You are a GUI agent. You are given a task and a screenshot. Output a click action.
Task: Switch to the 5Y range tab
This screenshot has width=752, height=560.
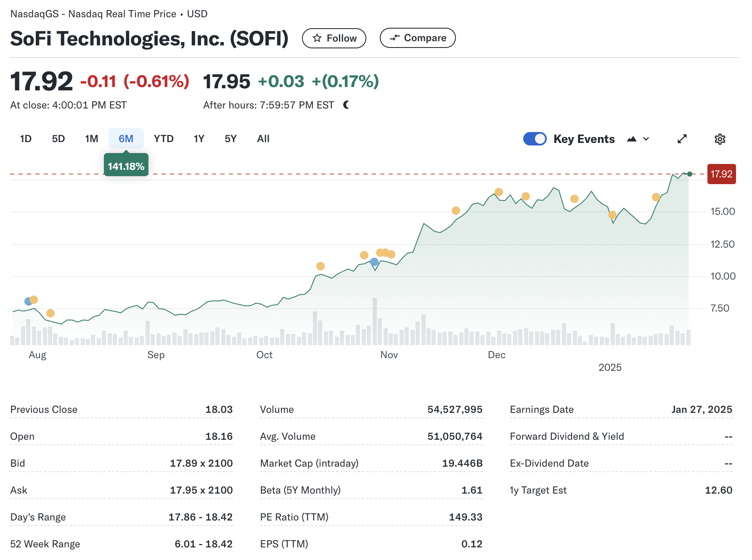tap(230, 139)
